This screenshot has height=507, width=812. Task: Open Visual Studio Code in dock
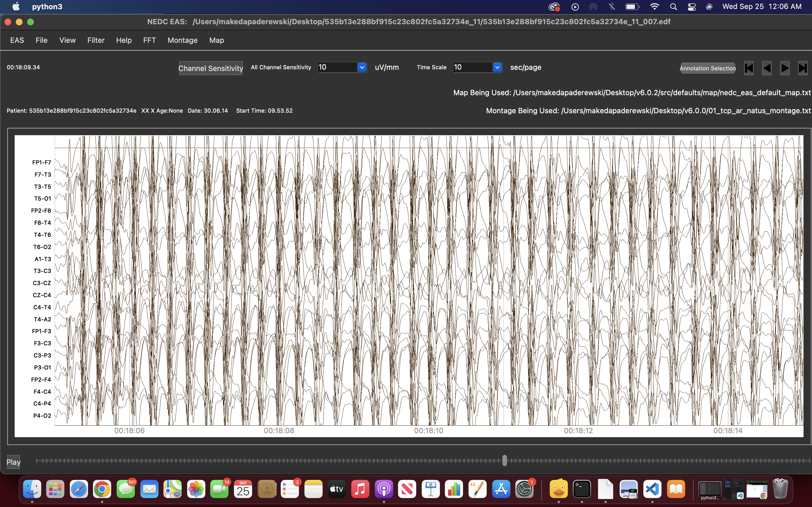click(652, 489)
